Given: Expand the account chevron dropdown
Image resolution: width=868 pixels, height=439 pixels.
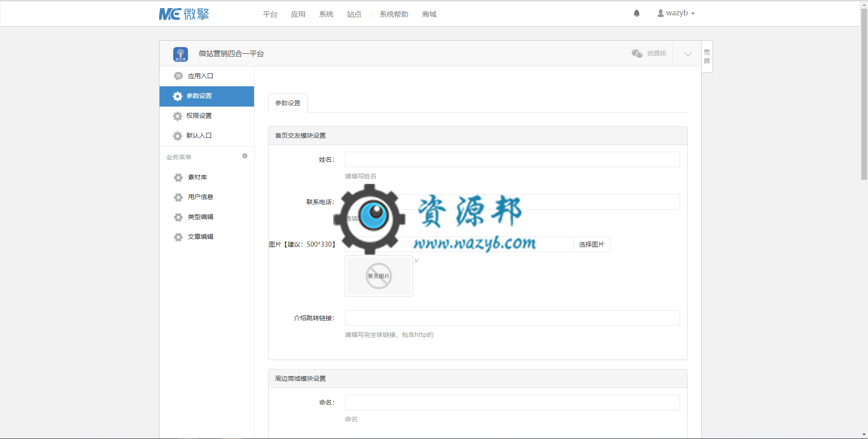Looking at the screenshot, I should [x=688, y=54].
